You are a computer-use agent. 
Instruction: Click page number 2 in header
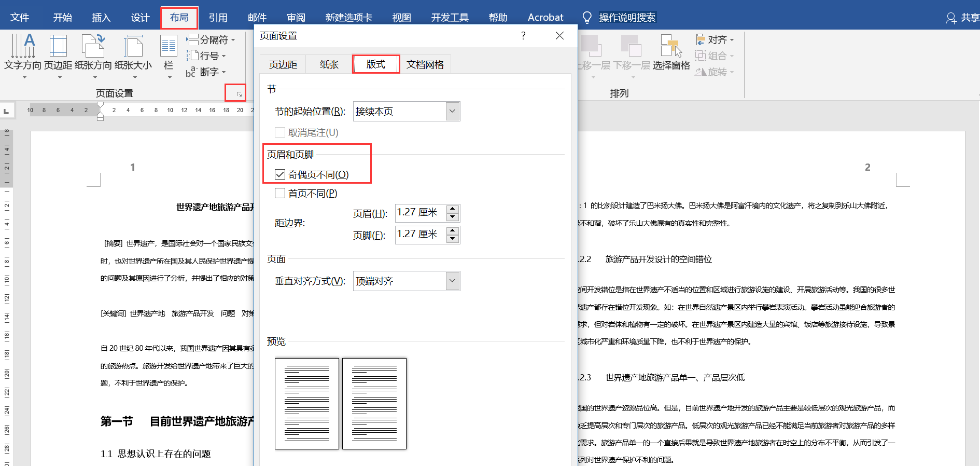[867, 167]
